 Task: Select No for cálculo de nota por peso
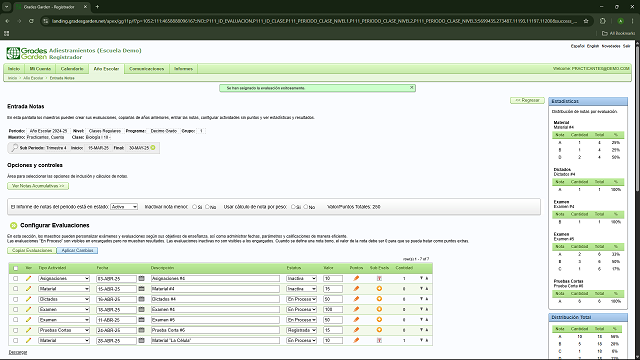[x=306, y=207]
